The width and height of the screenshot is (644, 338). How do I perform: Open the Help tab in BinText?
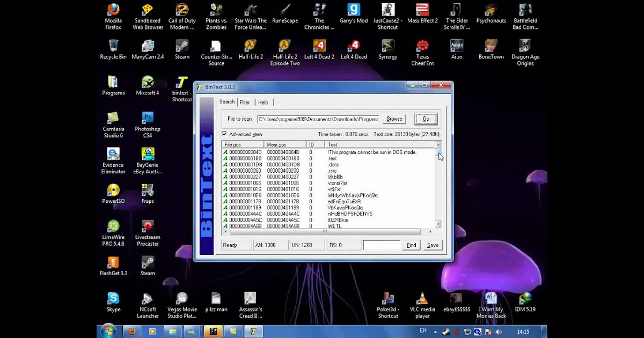pyautogui.click(x=263, y=102)
